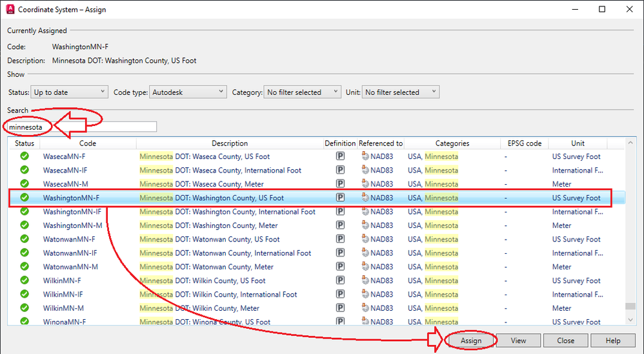
Task: Click the search field containing minnesota
Action: click(x=82, y=127)
